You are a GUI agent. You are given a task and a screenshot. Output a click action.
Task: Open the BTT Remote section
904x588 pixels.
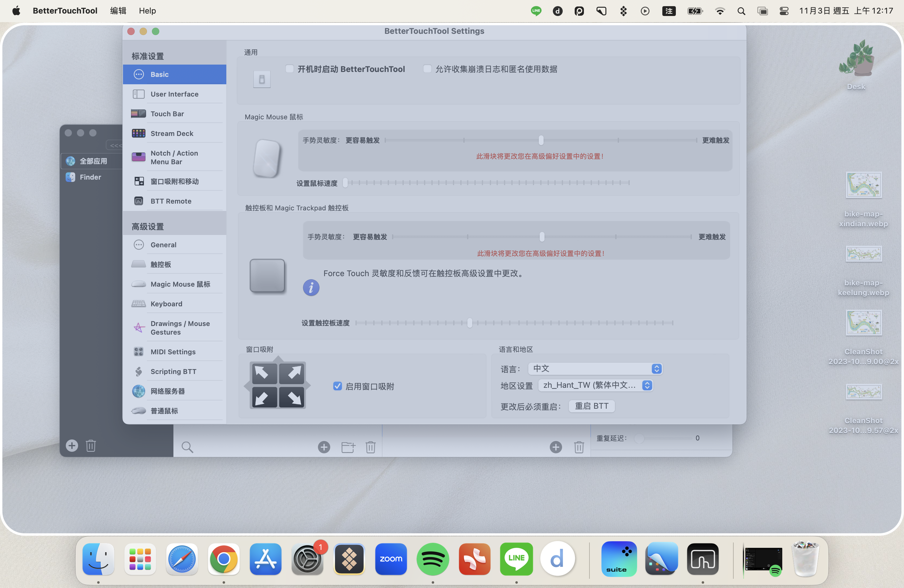(174, 201)
